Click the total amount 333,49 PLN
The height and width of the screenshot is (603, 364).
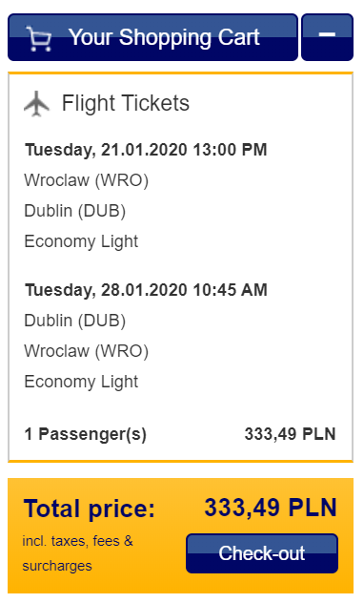tap(271, 508)
